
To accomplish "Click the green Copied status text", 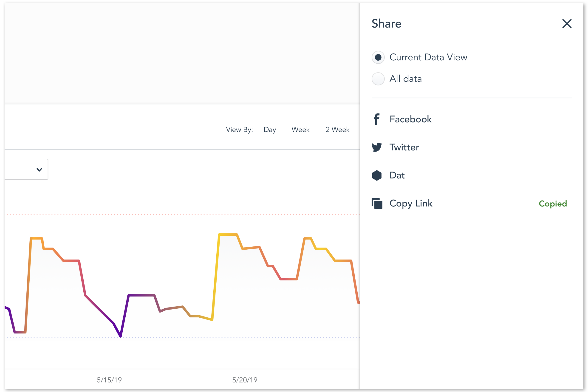I will [x=552, y=204].
